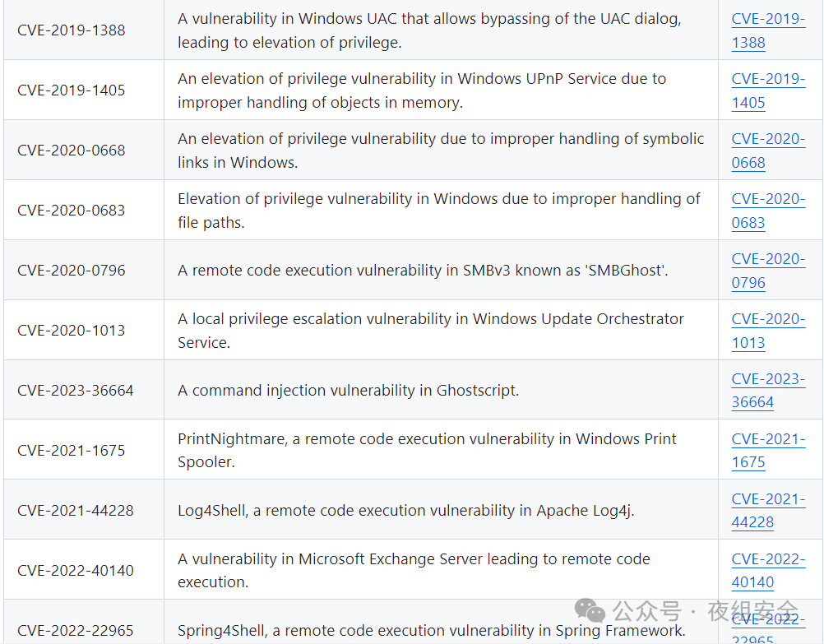Click the improper file paths description
This screenshot has width=824, height=644.
[x=439, y=211]
